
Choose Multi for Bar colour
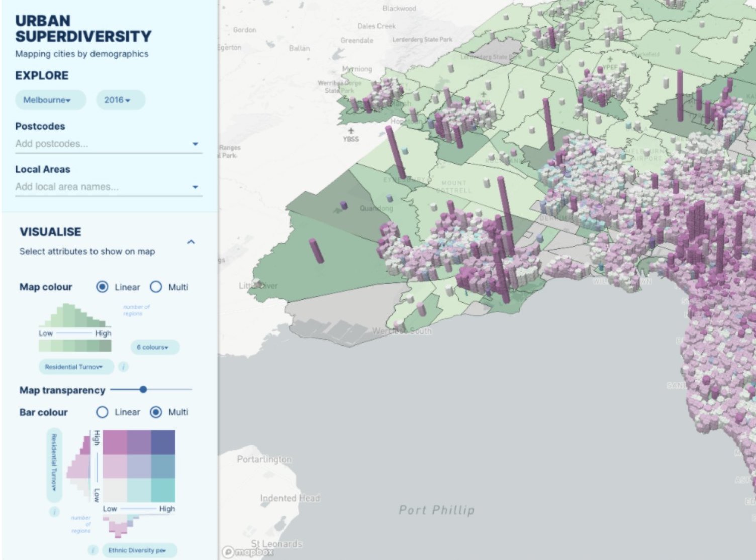(156, 412)
